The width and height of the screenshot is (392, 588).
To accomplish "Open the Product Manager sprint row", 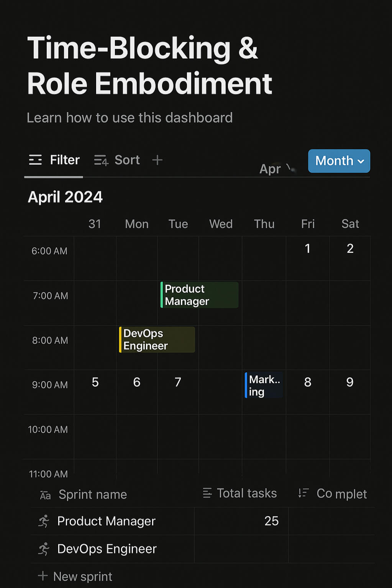I will coord(106,521).
